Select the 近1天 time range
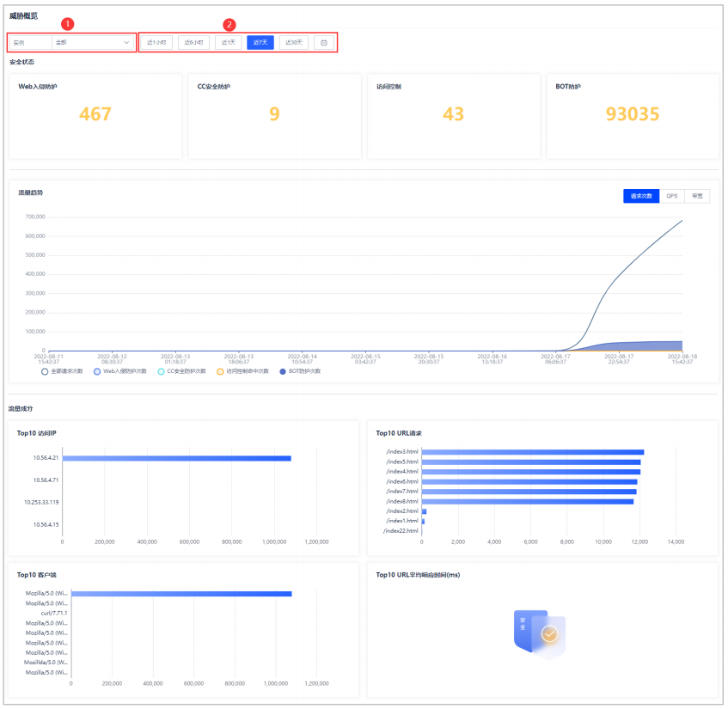 229,42
